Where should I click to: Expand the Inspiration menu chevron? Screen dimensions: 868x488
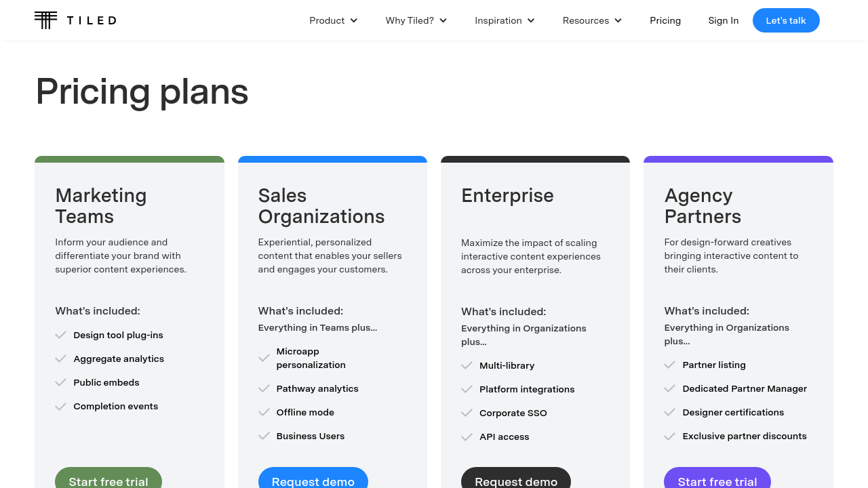pos(531,20)
